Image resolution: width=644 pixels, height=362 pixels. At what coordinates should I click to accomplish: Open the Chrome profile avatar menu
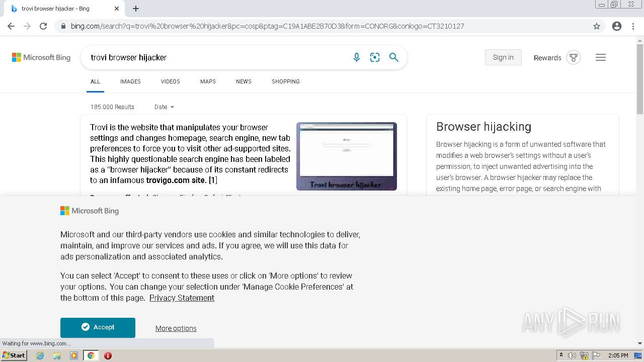coord(617,26)
